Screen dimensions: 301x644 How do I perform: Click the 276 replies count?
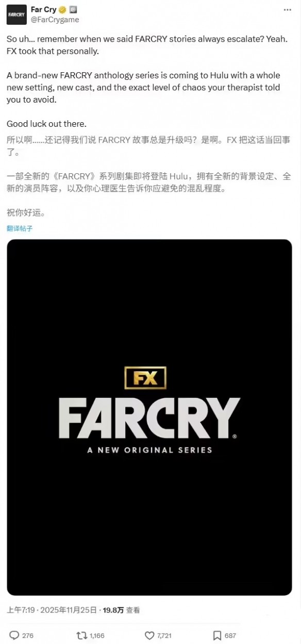[28, 636]
